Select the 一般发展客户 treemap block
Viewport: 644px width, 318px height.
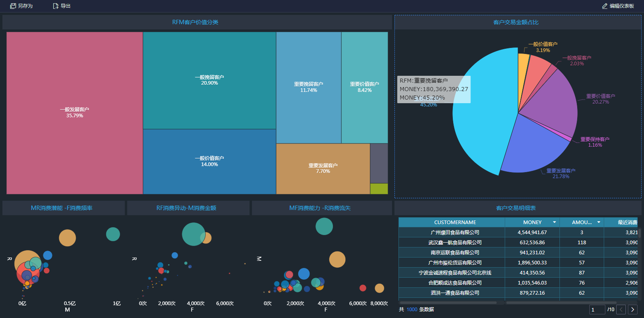[x=75, y=113]
